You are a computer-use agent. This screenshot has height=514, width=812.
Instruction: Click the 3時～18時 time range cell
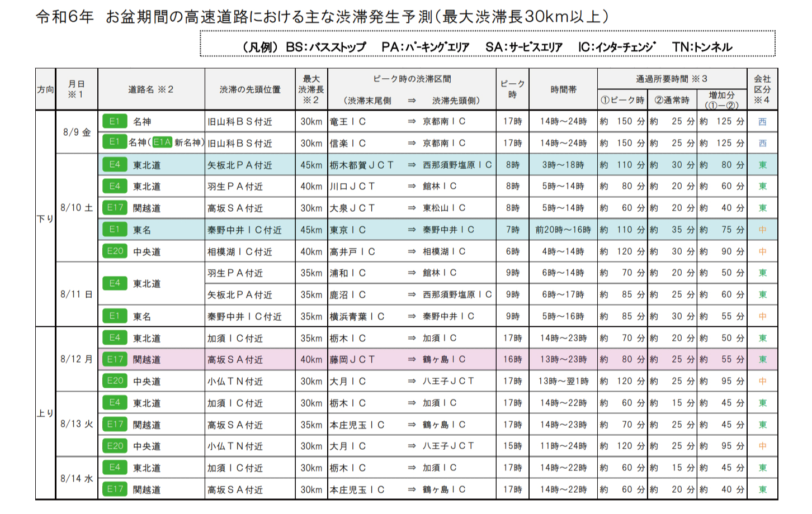pos(563,165)
